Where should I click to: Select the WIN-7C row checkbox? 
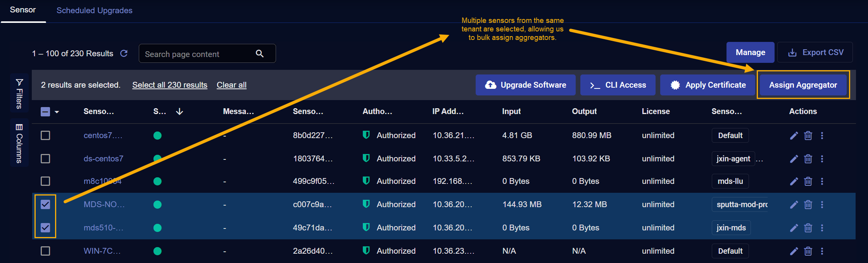(x=45, y=251)
